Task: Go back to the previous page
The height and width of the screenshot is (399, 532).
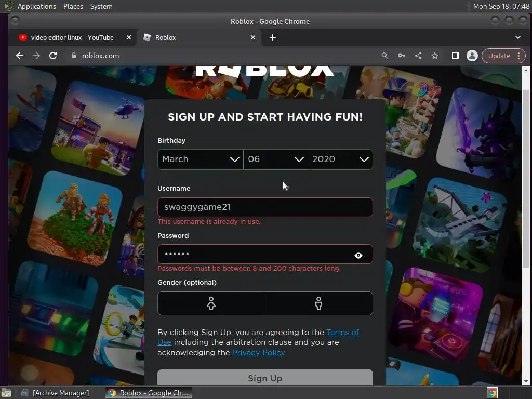Action: point(20,56)
